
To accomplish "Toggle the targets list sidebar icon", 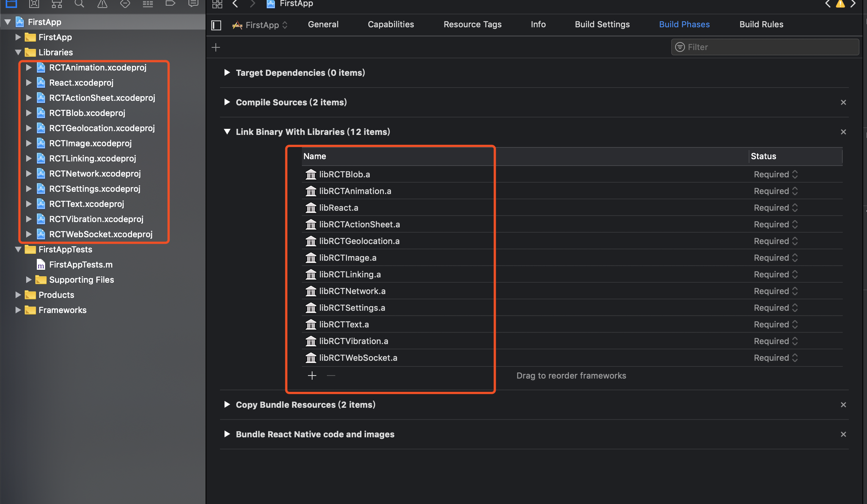I will (216, 25).
